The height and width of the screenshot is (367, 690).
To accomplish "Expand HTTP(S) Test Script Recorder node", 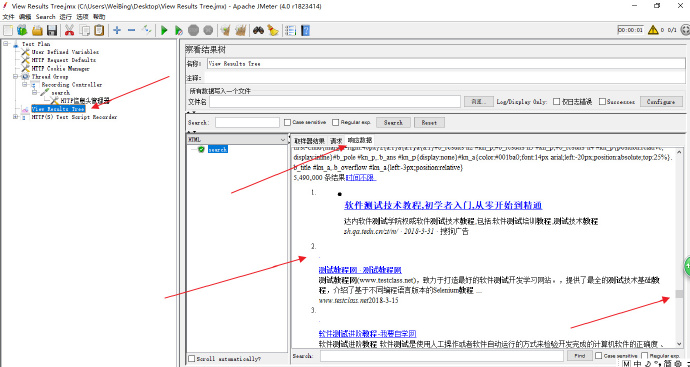I will [15, 117].
